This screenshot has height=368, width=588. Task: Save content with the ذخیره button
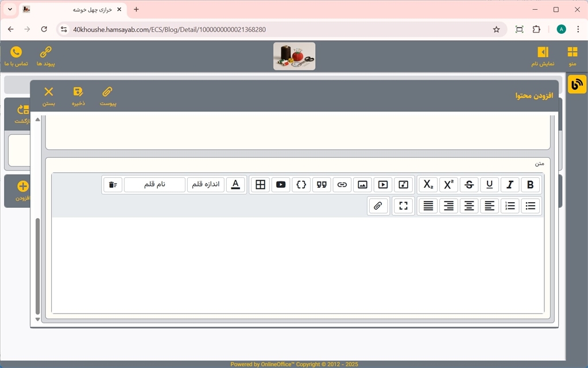pyautogui.click(x=78, y=96)
